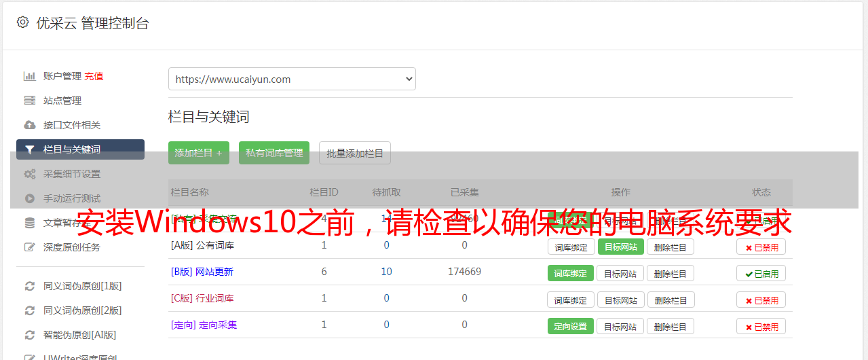Image resolution: width=868 pixels, height=360 pixels.
Task: Click the 待抓取 table header
Action: pyautogui.click(x=387, y=192)
